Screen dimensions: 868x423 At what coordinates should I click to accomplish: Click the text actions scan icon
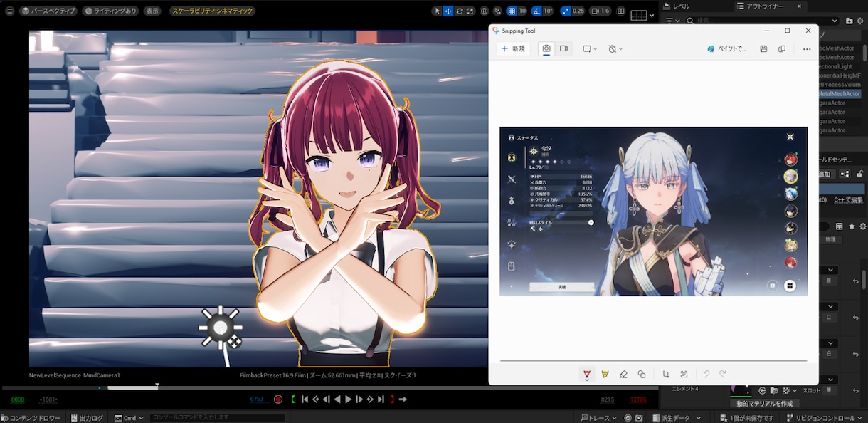point(684,374)
